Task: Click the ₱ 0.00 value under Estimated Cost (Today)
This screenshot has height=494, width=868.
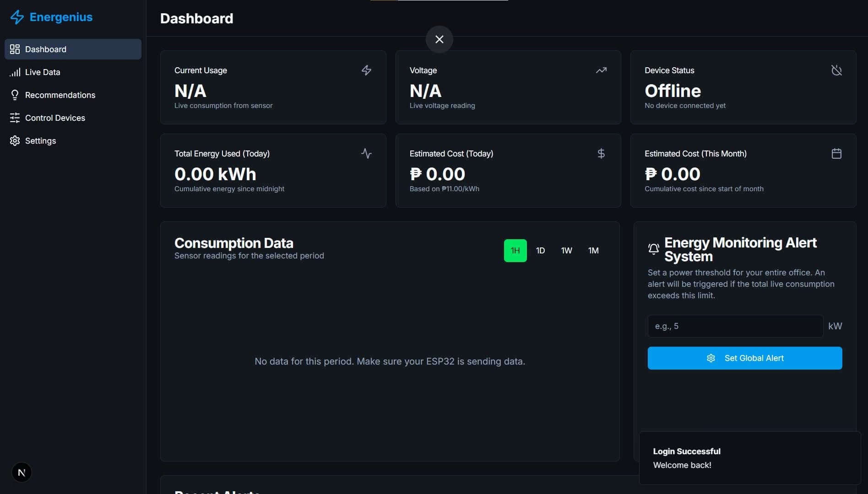Action: [x=437, y=174]
